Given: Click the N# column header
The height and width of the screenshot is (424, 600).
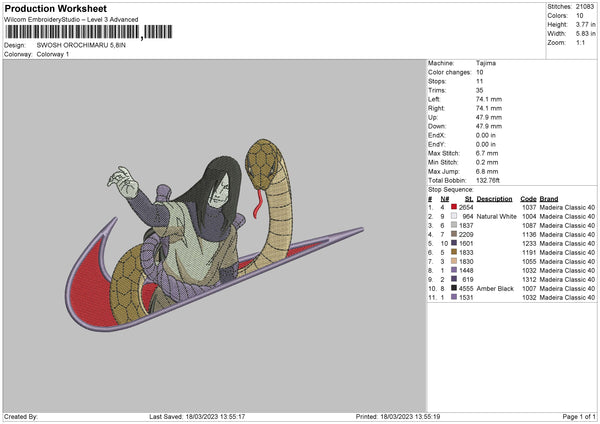Looking at the screenshot, I should tap(443, 198).
